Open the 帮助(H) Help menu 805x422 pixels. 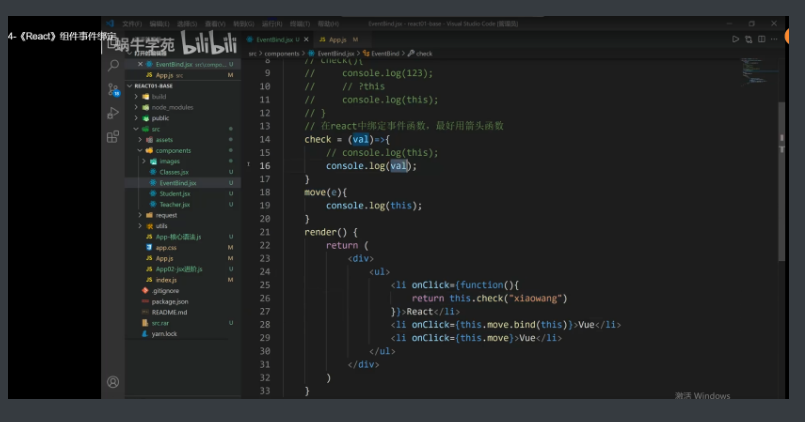(x=328, y=24)
